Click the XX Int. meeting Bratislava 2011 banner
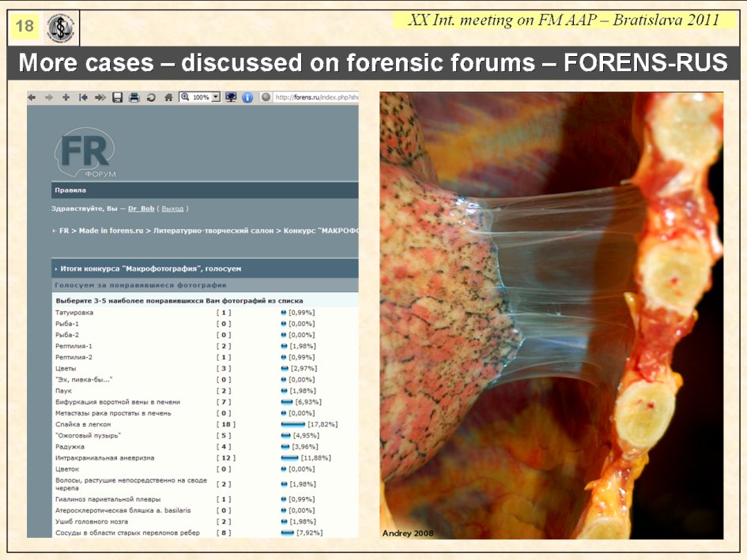The height and width of the screenshot is (560, 747). 564,20
